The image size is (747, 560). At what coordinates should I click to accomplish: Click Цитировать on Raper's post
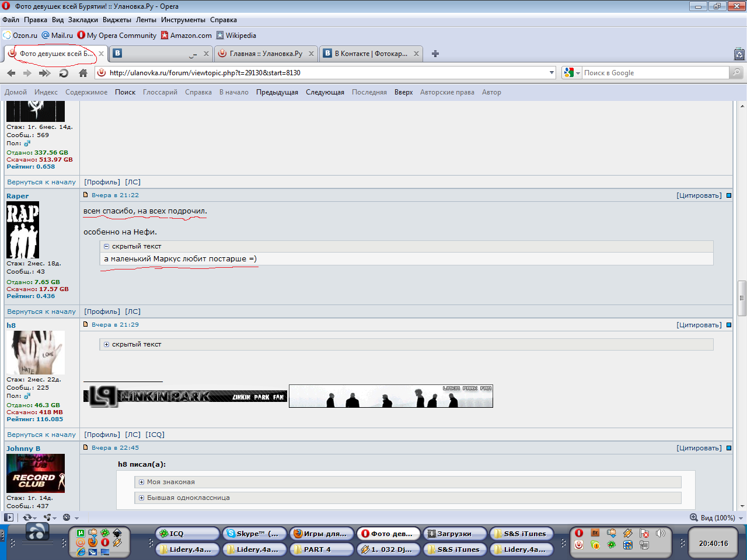pyautogui.click(x=699, y=195)
